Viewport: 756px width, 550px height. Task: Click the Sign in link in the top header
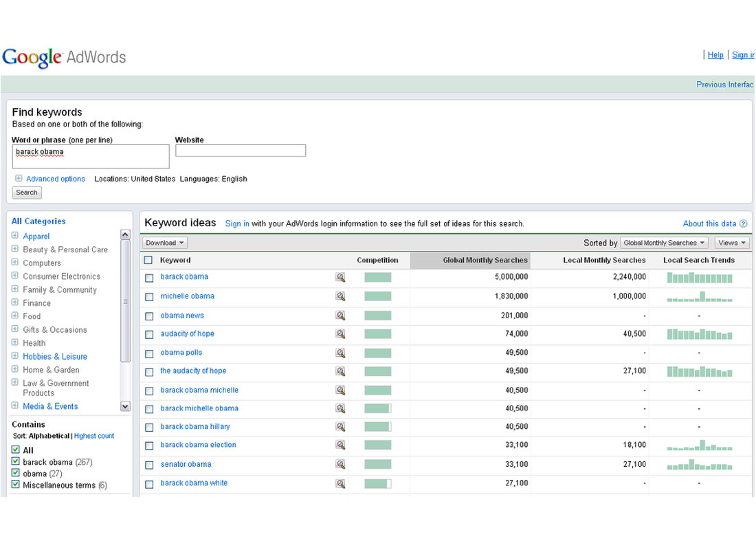pyautogui.click(x=743, y=55)
